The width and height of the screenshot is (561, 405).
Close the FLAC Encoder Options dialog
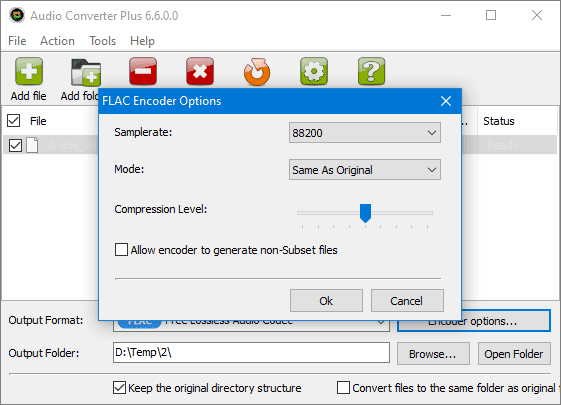click(446, 101)
